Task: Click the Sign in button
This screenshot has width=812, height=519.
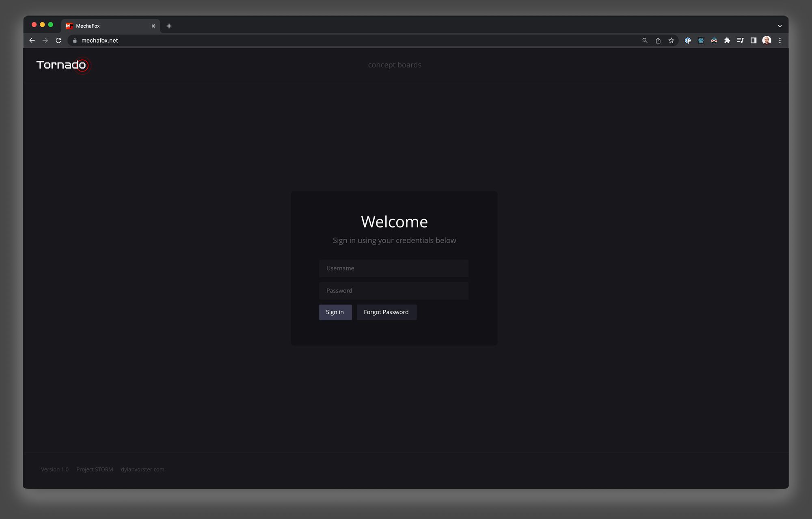Action: [x=335, y=312]
